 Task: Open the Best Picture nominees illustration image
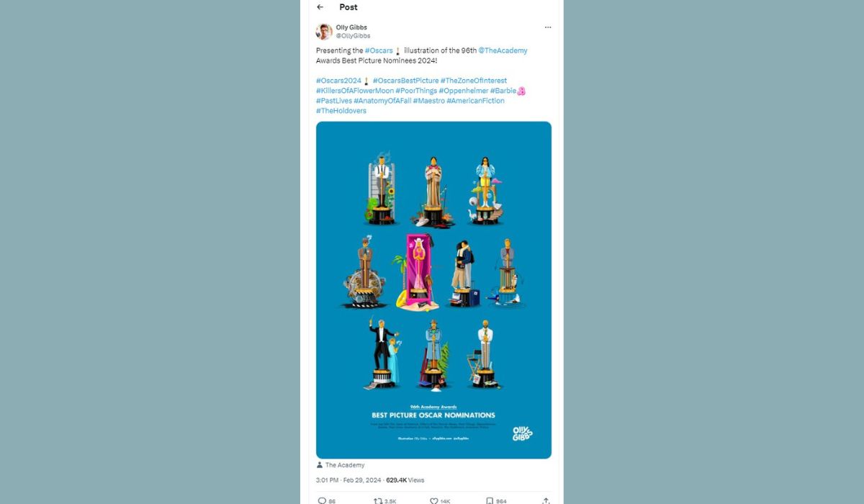click(x=433, y=289)
